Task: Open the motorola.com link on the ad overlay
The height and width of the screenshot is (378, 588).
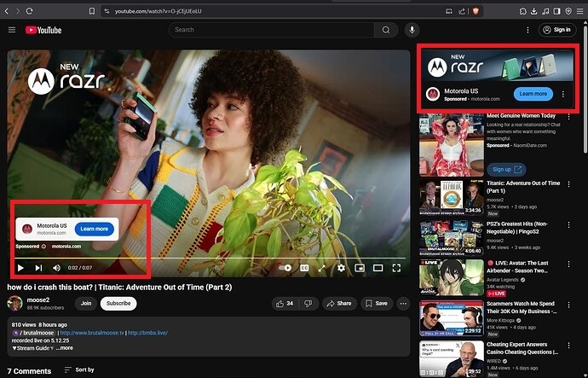Action: pos(66,247)
